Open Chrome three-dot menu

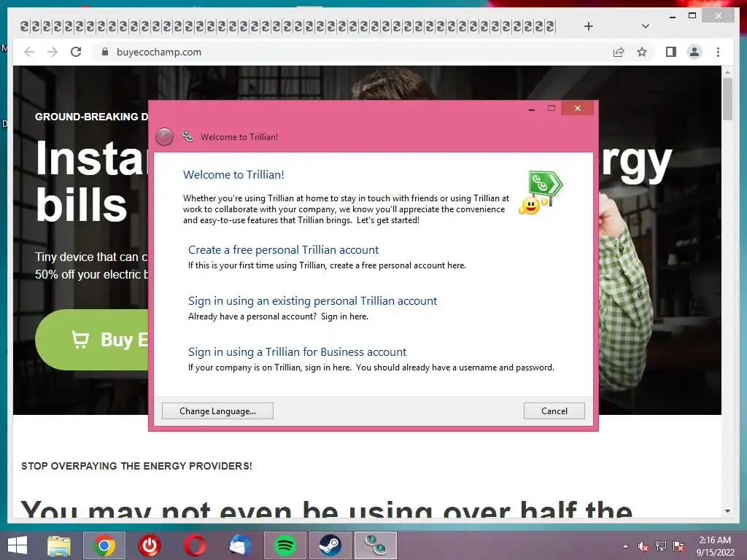[x=718, y=52]
